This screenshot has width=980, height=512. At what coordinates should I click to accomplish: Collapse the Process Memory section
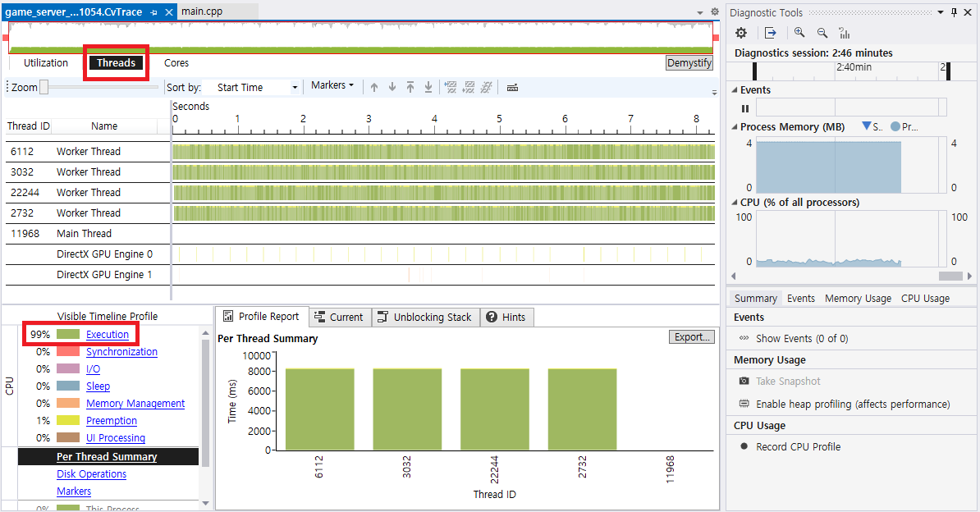tap(735, 127)
